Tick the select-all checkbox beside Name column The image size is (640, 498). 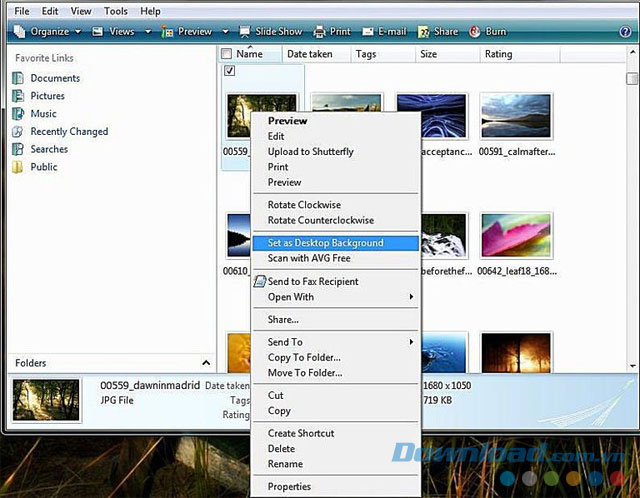coord(226,53)
